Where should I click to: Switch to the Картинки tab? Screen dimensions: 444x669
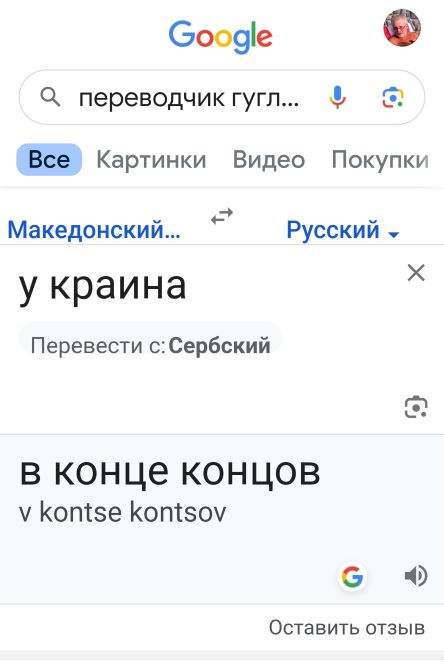151,160
